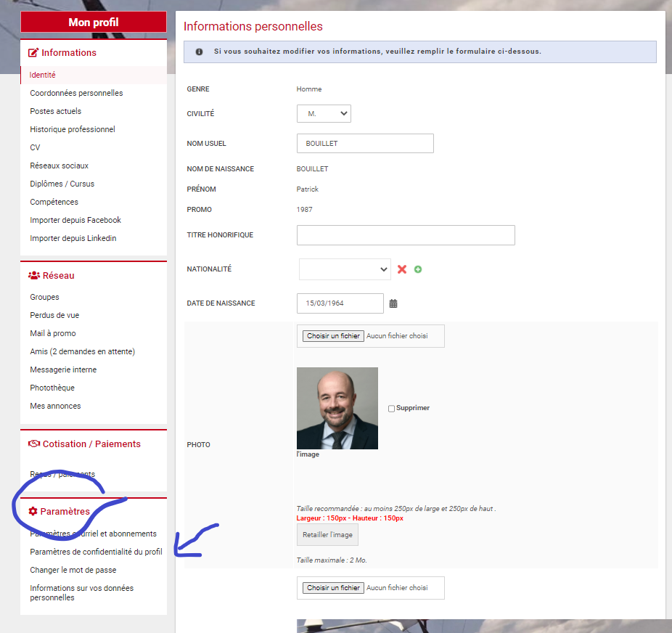Open Mail à promo
Image resolution: width=672 pixels, height=633 pixels.
(53, 333)
